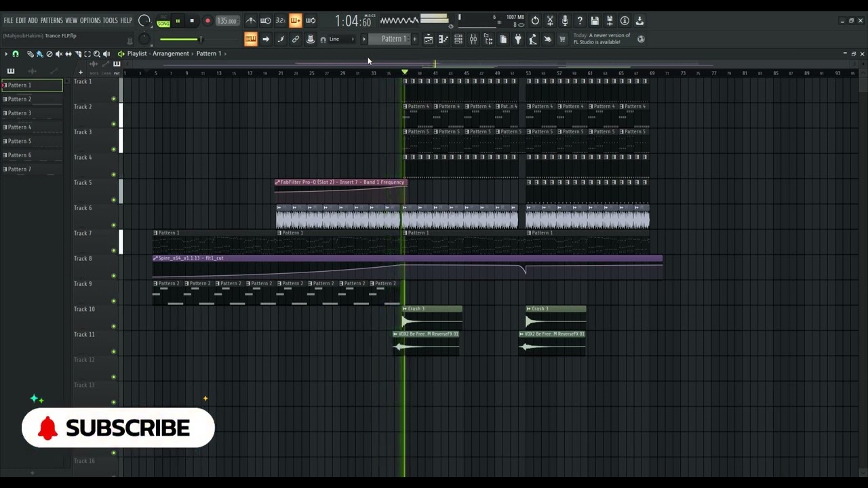Open the Channel rack view
This screenshot has width=868, height=488.
(458, 39)
